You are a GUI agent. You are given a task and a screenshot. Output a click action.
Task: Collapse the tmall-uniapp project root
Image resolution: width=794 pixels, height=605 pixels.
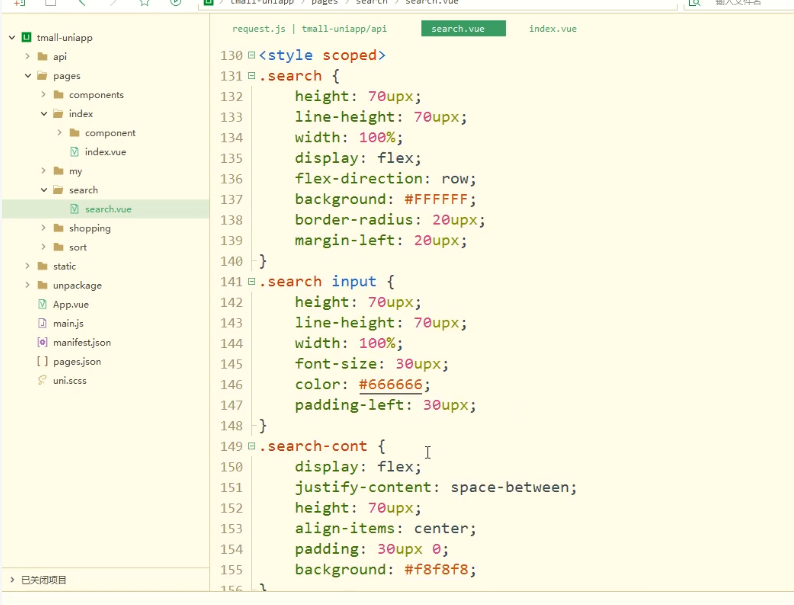12,37
